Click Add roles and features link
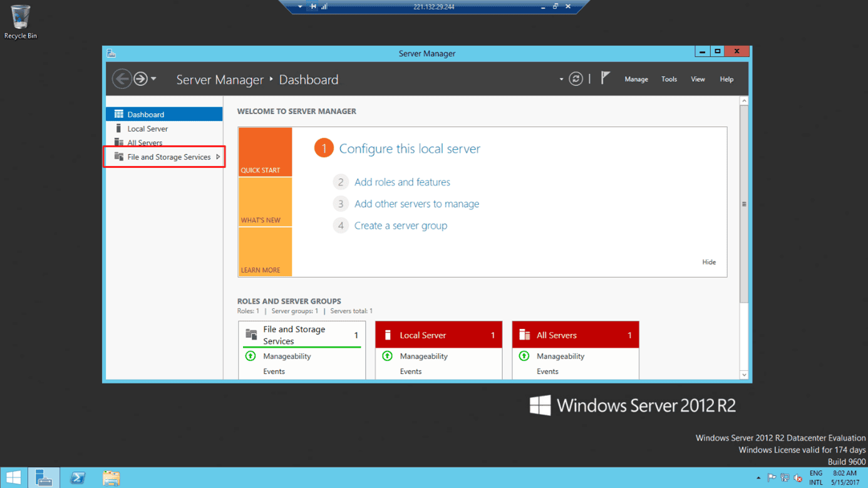Image resolution: width=868 pixels, height=488 pixels. (402, 182)
